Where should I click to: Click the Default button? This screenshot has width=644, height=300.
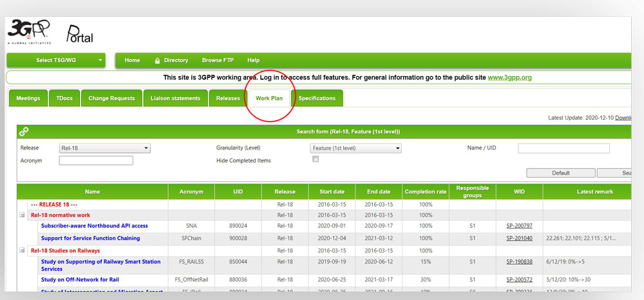561,173
